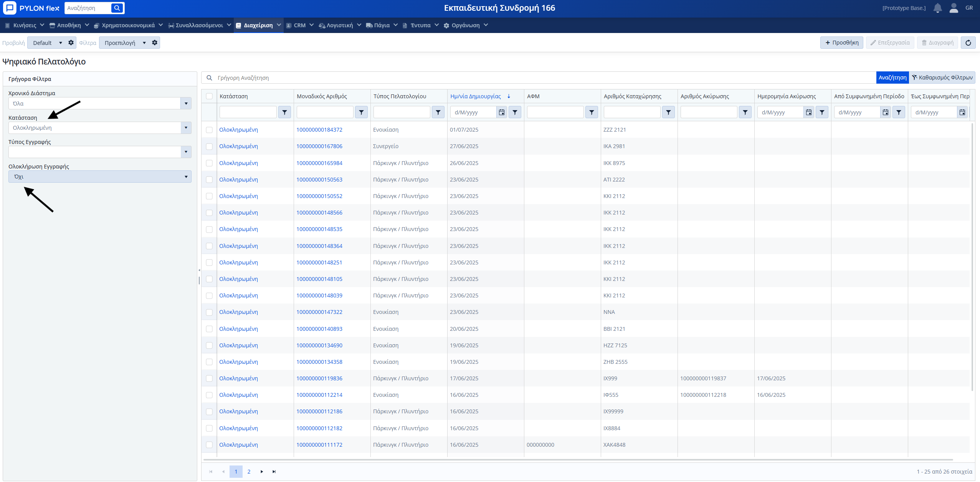Viewport: 980px width, 482px height.
Task: Open the Λογιστική menu
Action: pyautogui.click(x=340, y=25)
